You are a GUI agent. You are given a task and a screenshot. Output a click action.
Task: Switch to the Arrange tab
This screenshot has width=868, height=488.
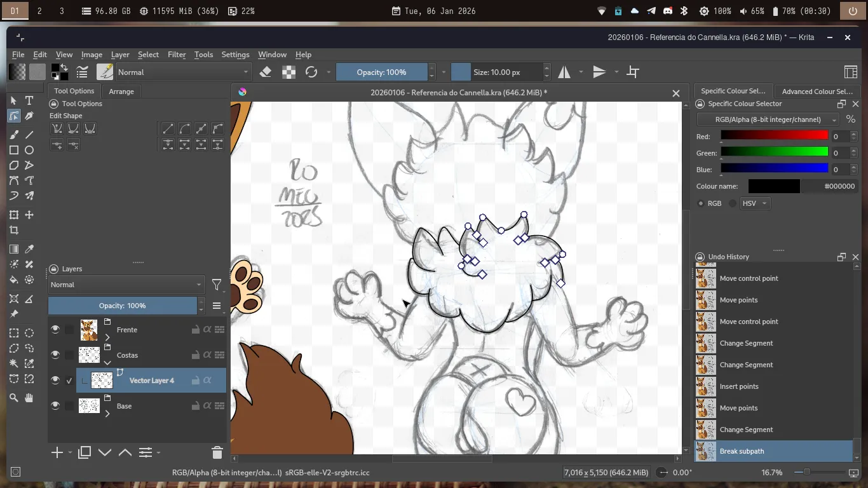(121, 91)
